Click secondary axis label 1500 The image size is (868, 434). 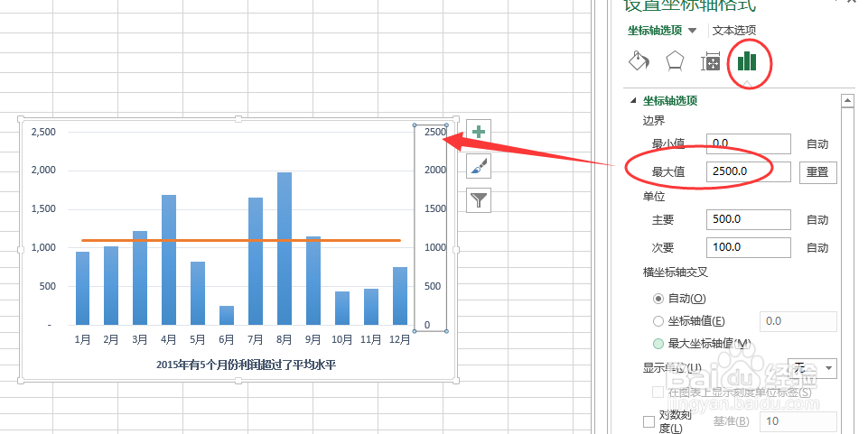pyautogui.click(x=435, y=209)
